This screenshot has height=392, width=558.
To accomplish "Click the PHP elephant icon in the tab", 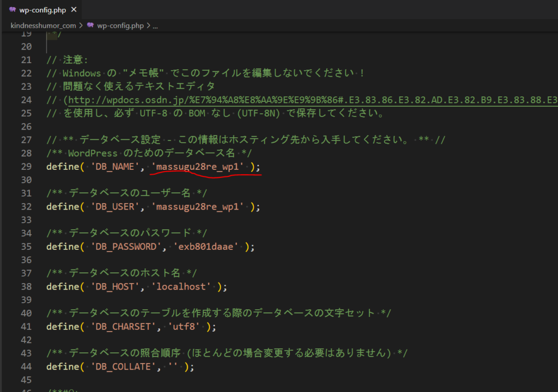I will [x=13, y=10].
